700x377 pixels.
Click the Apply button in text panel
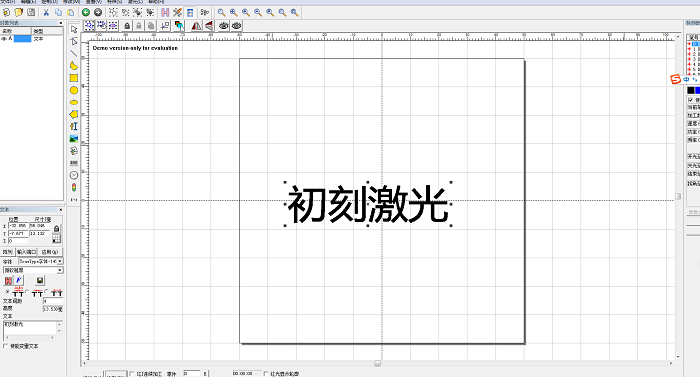pyautogui.click(x=50, y=252)
